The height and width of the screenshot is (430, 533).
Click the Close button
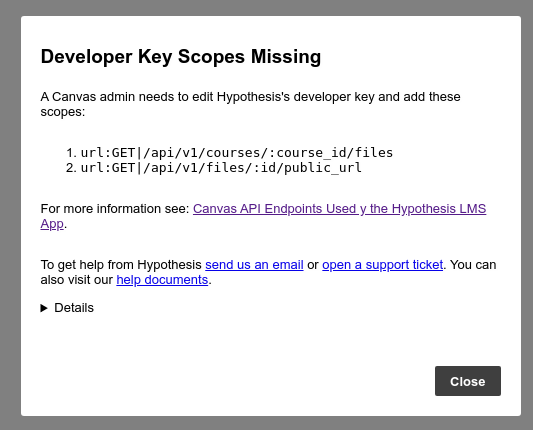(468, 381)
